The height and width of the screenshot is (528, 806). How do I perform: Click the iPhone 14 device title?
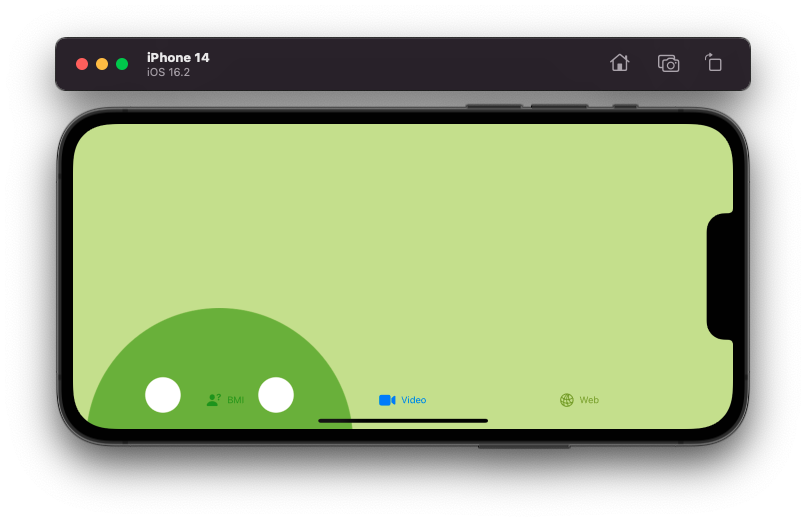178,57
